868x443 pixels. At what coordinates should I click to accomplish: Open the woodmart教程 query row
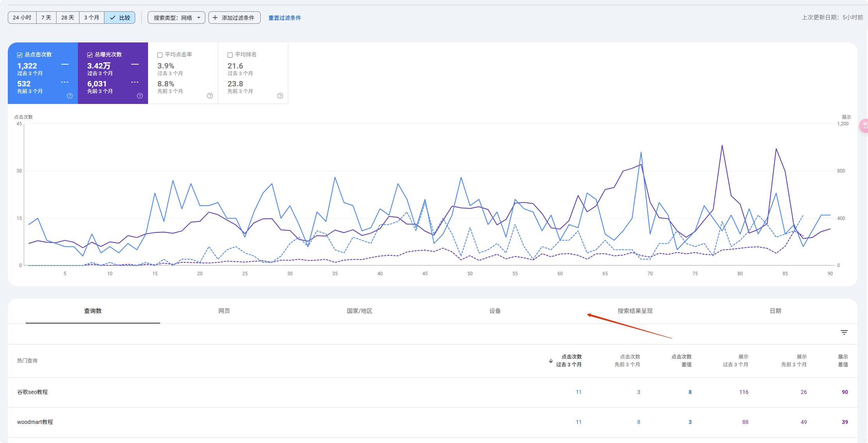click(432, 422)
